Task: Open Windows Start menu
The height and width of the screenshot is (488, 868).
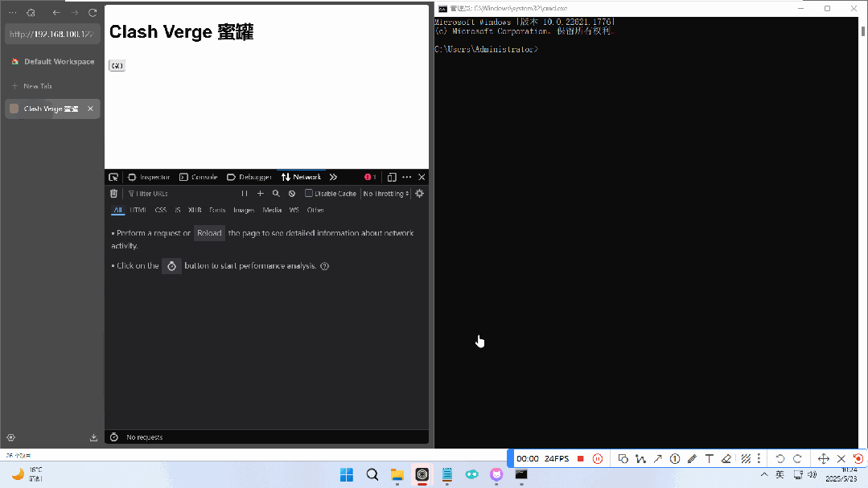Action: 347,474
